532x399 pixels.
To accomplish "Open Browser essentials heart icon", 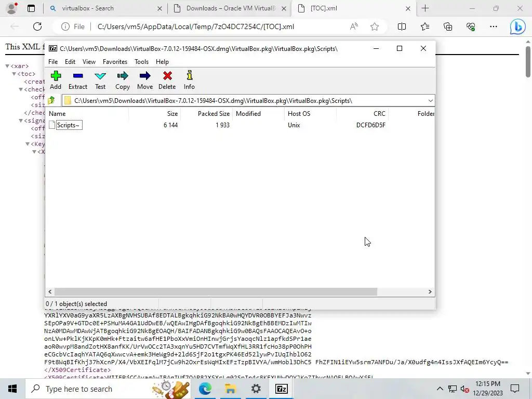I will tap(471, 26).
